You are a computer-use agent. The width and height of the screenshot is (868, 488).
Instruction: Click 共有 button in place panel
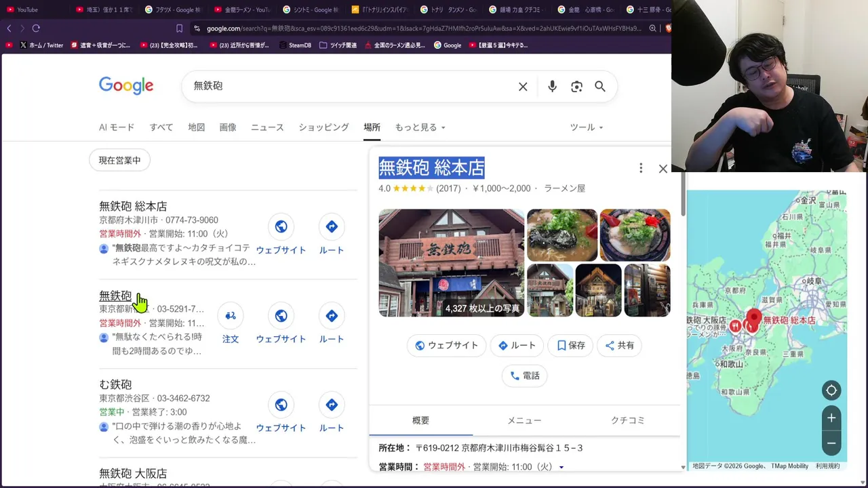[x=619, y=346]
